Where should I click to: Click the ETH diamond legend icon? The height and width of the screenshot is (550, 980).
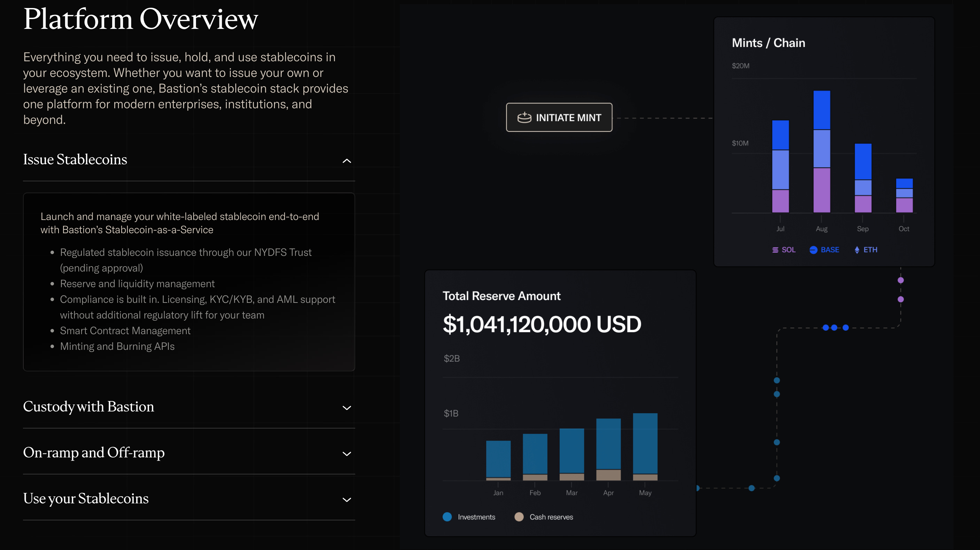click(x=857, y=250)
